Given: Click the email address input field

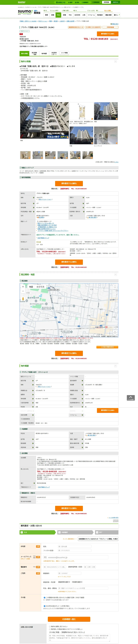Looking at the screenshot, I should pos(76,557).
